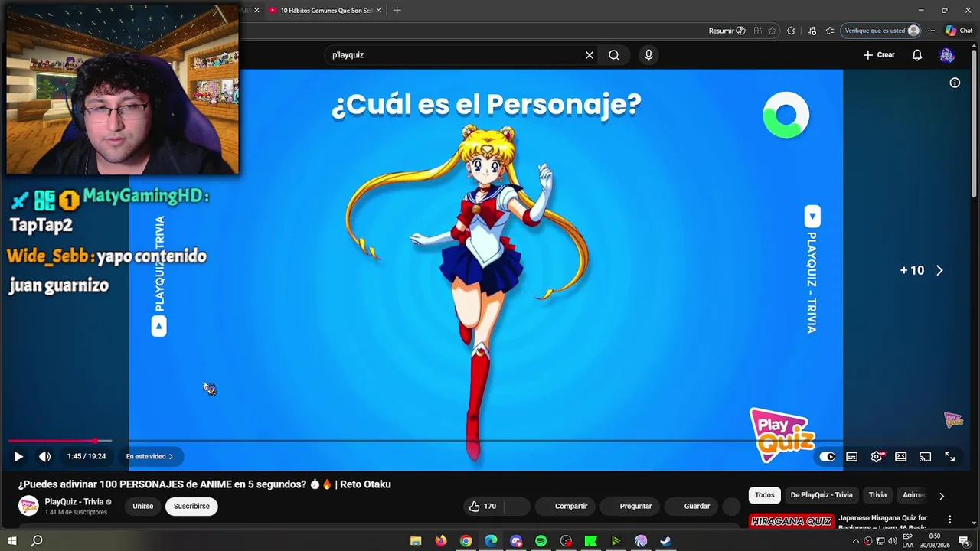Open Steam from the taskbar

665,541
